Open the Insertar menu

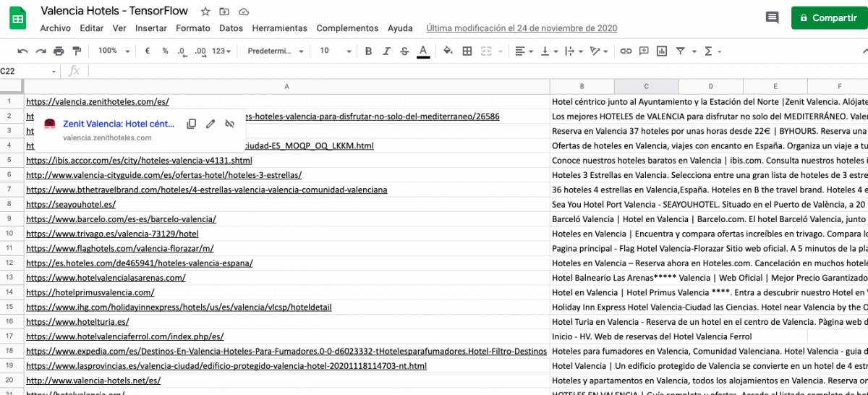click(151, 28)
